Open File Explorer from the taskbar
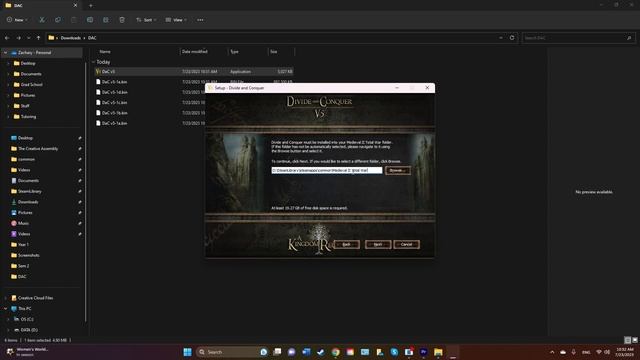 pos(438,352)
